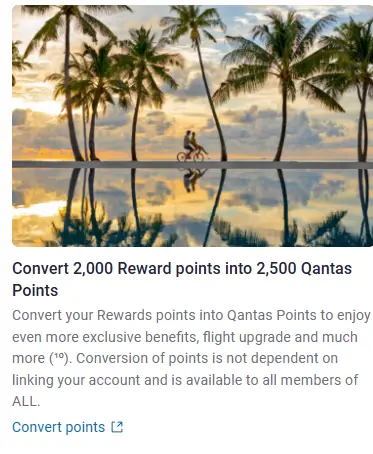Image resolution: width=373 pixels, height=454 pixels.
Task: Click the 2,000 figure in the heading
Action: pyautogui.click(x=93, y=269)
